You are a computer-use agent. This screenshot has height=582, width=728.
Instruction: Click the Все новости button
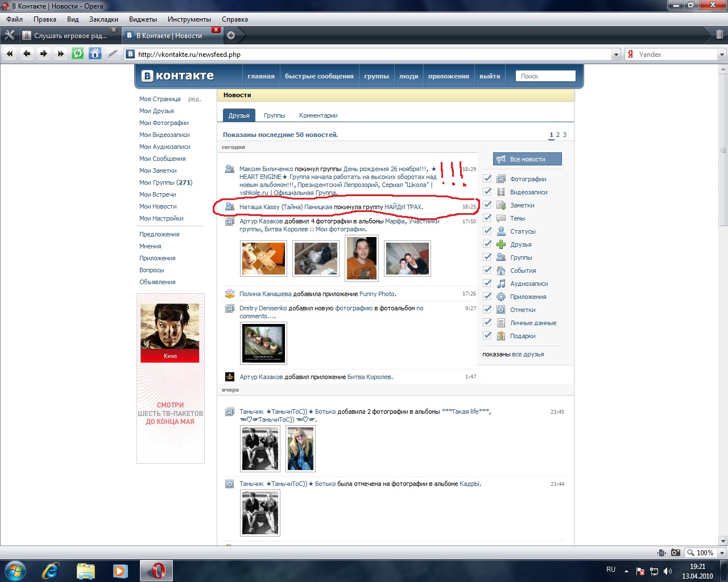pyautogui.click(x=527, y=159)
